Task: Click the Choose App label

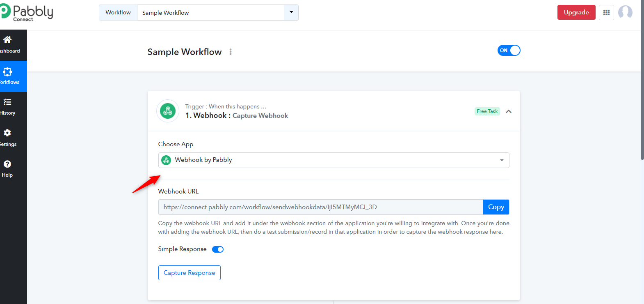Action: tap(176, 144)
